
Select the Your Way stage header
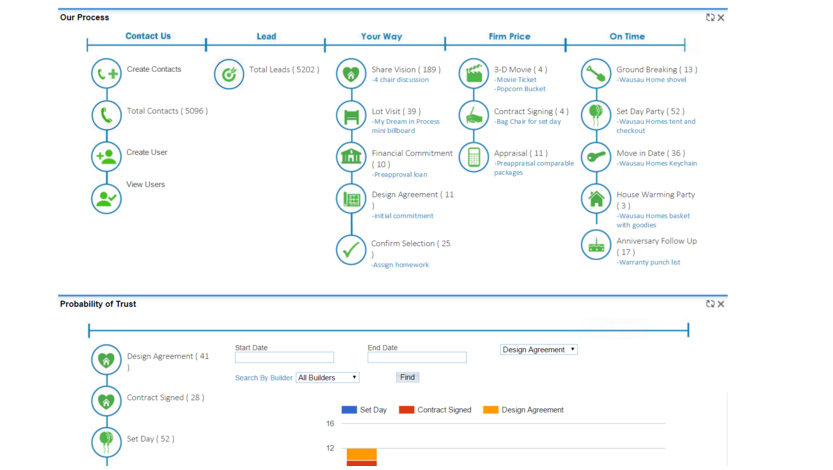tap(381, 36)
